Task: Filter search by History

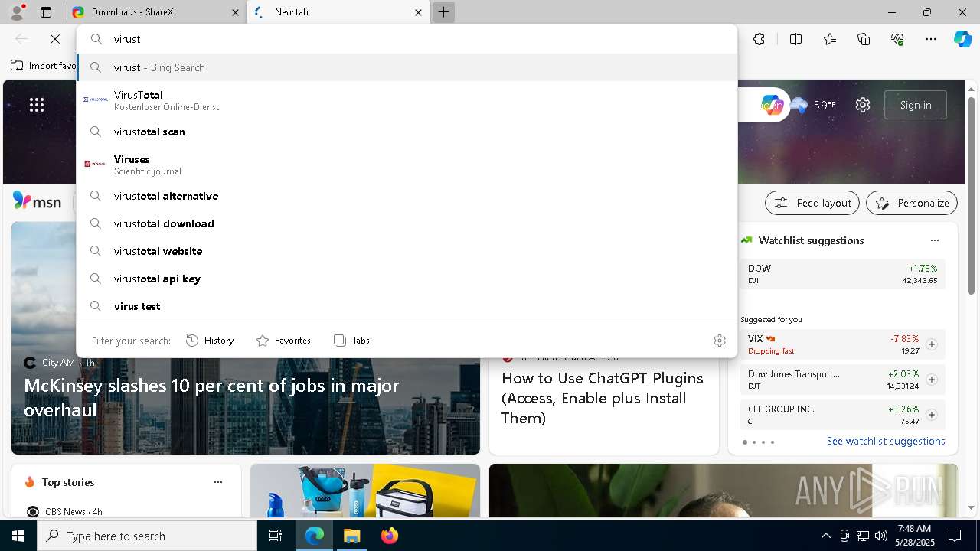Action: pyautogui.click(x=210, y=341)
